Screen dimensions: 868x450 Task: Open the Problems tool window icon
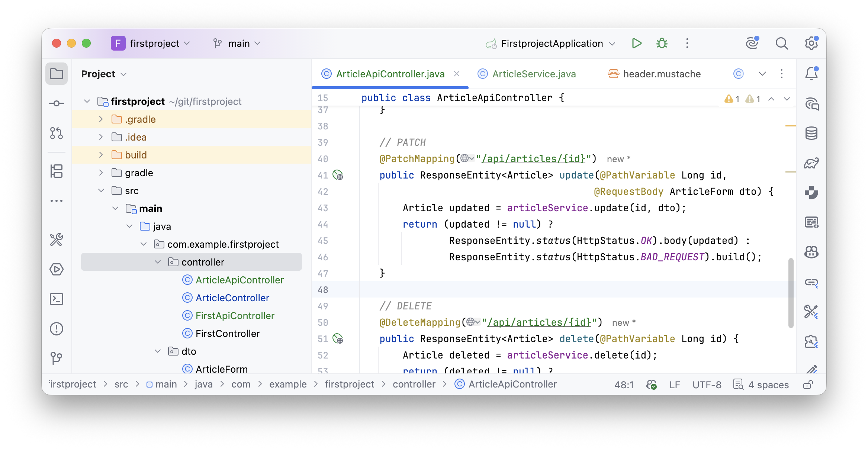pyautogui.click(x=57, y=329)
